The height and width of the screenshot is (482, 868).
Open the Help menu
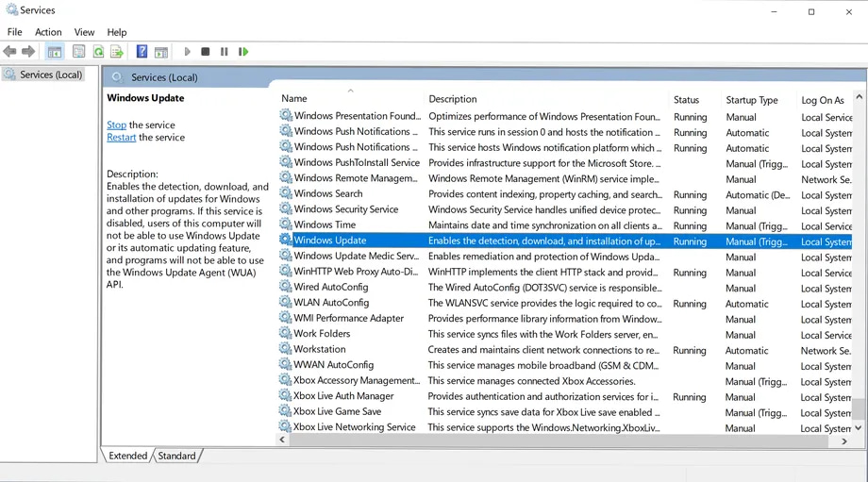(117, 32)
